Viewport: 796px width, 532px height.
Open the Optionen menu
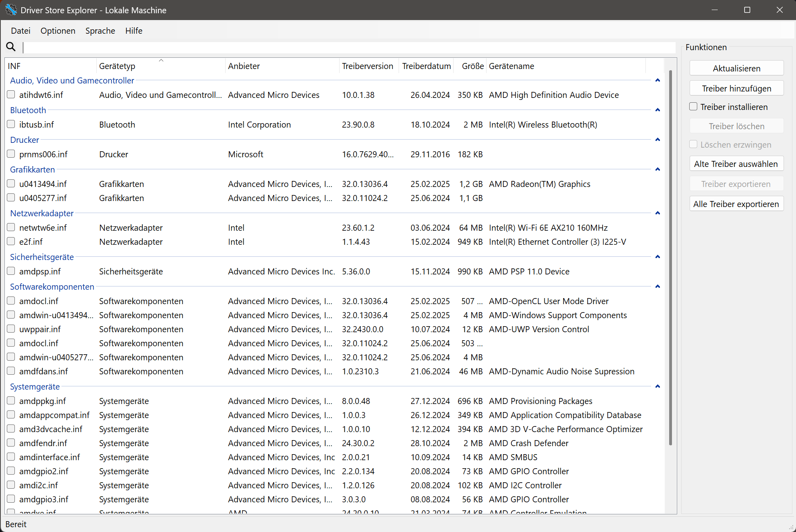58,31
